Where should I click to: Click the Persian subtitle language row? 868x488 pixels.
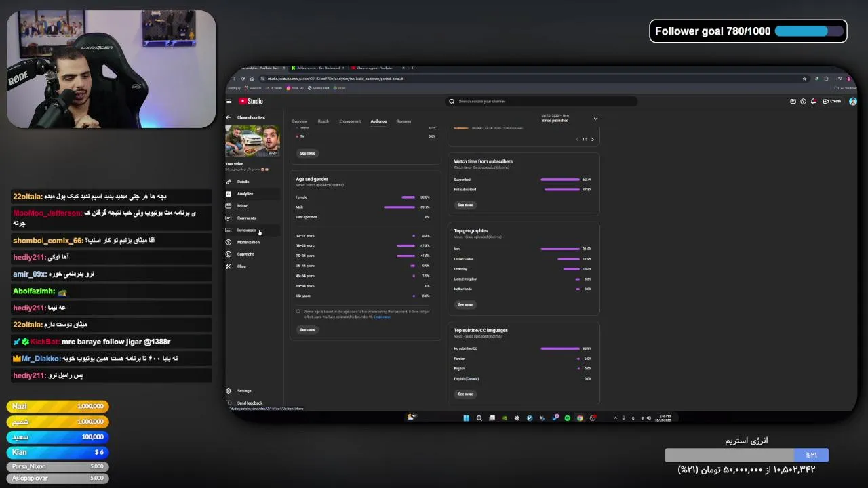(523, 359)
